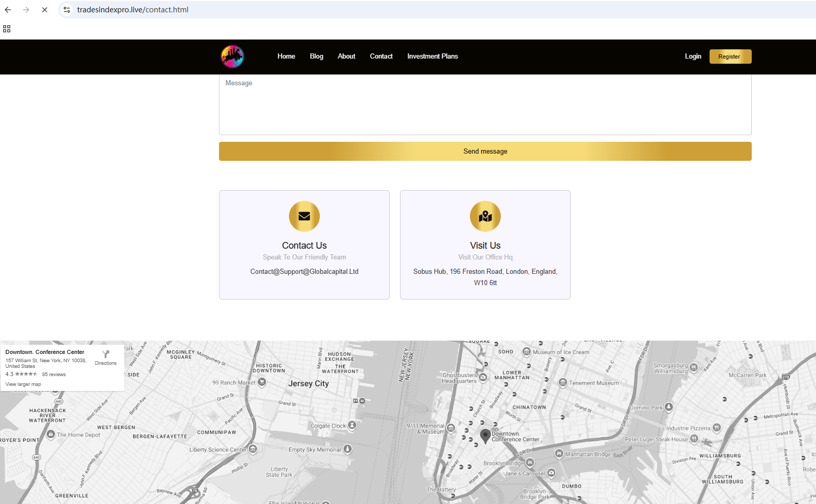The height and width of the screenshot is (504, 816).
Task: Click the Domino Park marker
Action: coord(669,407)
